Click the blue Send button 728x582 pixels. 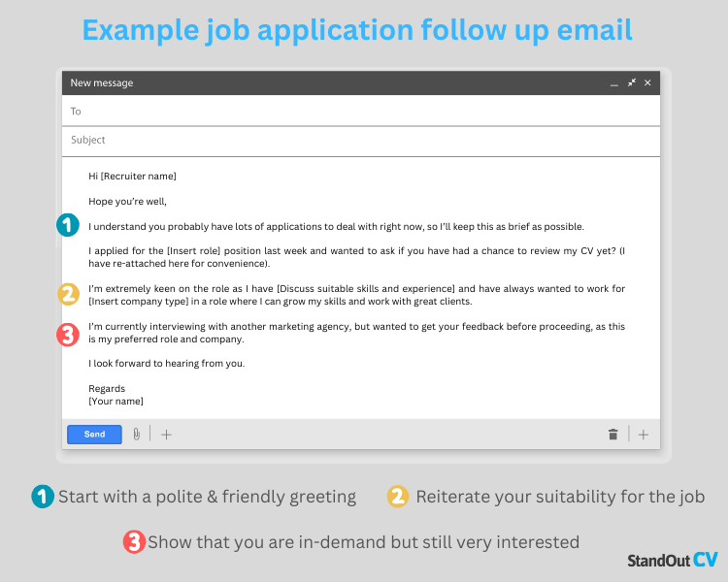click(x=95, y=435)
